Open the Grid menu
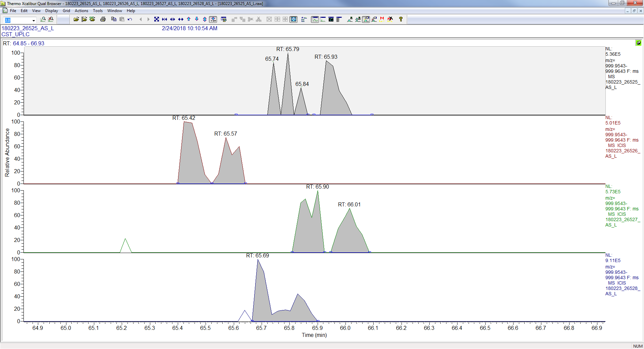 (x=66, y=11)
